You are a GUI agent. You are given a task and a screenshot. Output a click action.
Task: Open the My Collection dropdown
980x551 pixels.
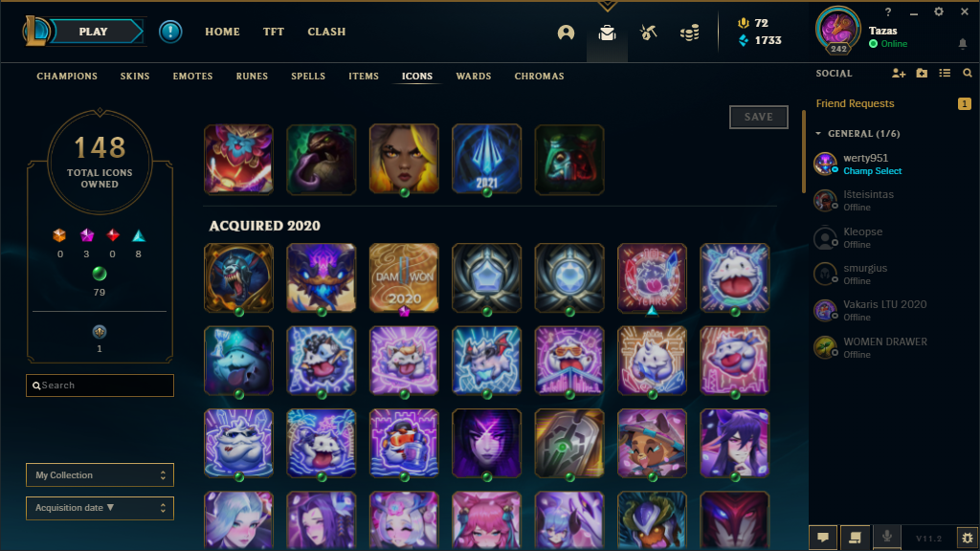pyautogui.click(x=100, y=474)
